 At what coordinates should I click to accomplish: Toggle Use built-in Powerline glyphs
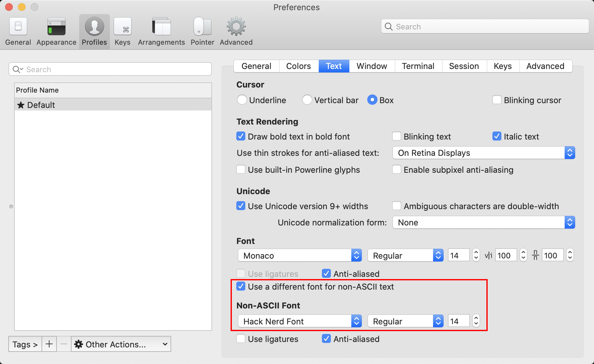click(x=241, y=170)
